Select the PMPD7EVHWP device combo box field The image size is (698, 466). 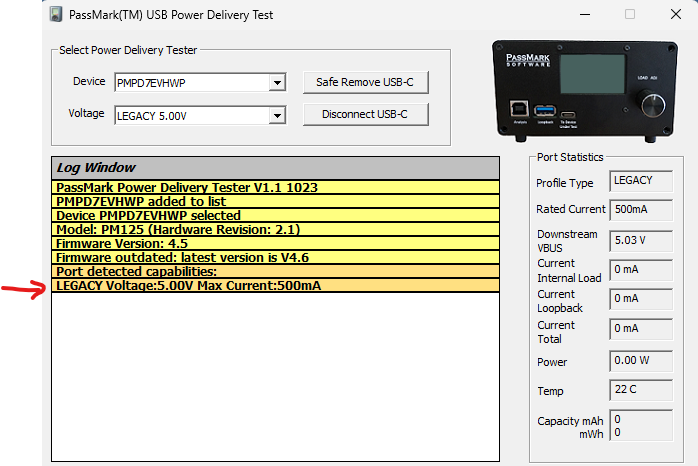pos(200,82)
